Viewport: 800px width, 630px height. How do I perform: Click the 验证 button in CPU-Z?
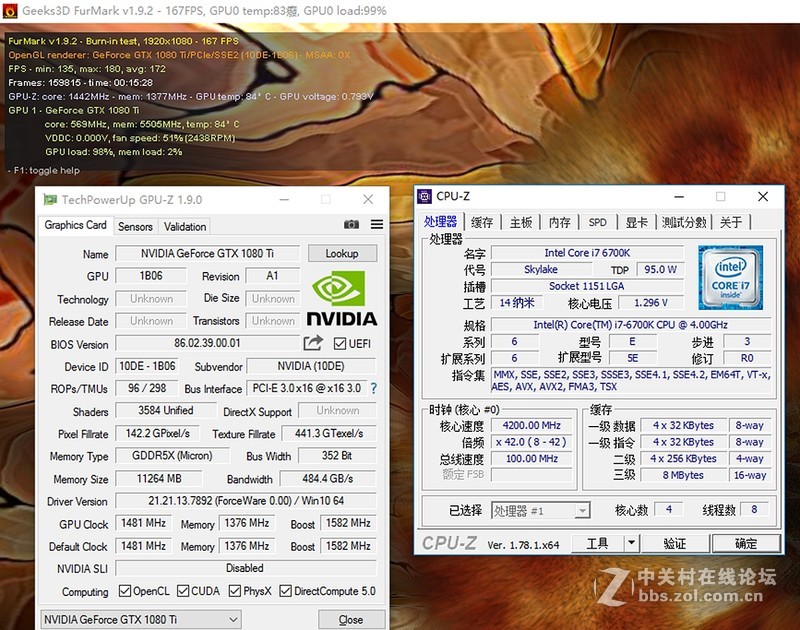coord(675,543)
